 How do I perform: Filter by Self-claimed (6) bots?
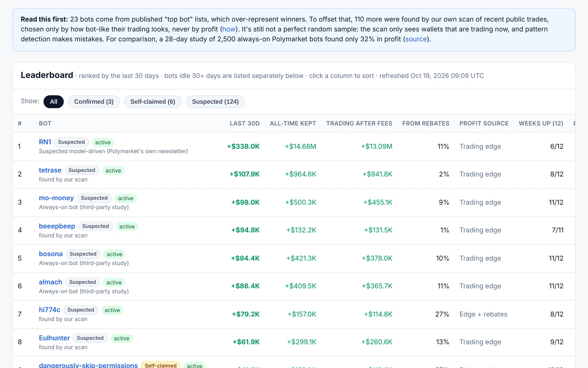click(153, 102)
